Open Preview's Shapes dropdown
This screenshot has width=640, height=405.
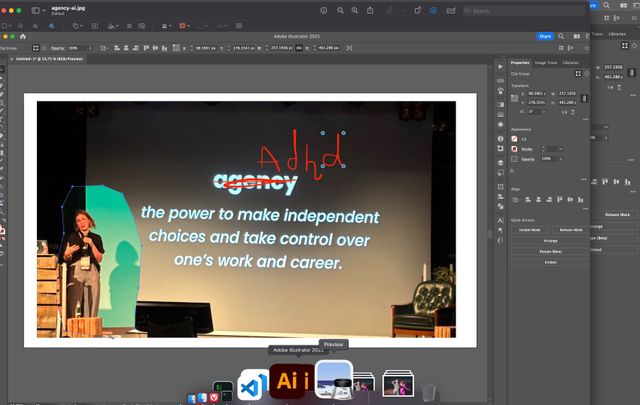click(78, 26)
